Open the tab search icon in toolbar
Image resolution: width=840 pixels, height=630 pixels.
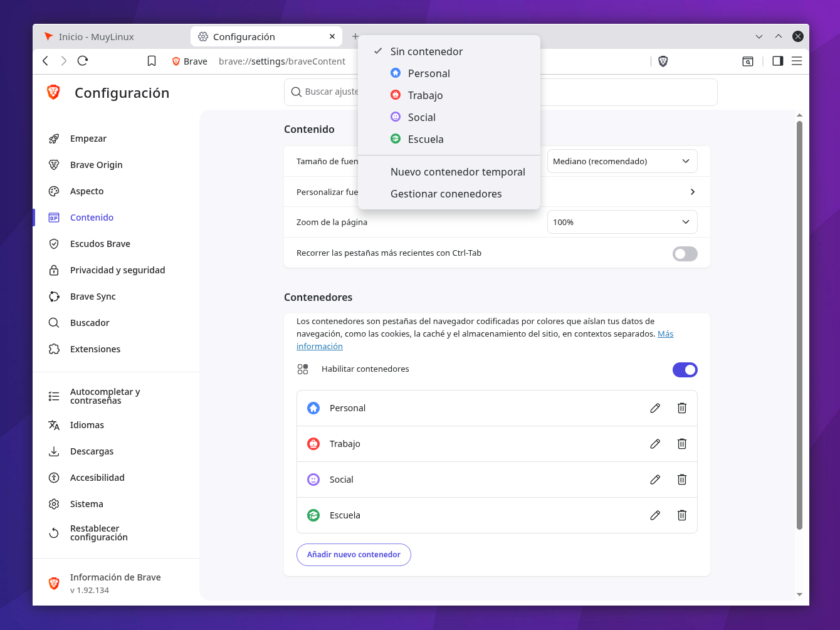click(748, 61)
